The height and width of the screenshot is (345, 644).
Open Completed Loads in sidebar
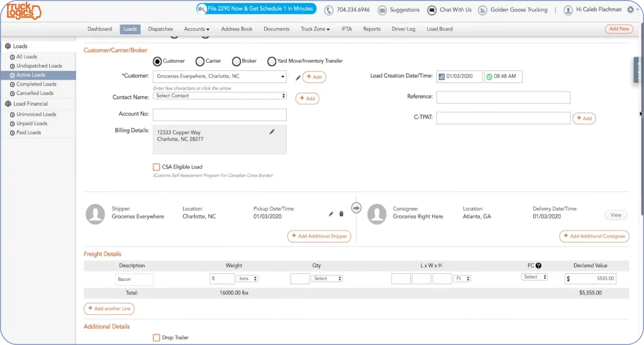[x=36, y=84]
